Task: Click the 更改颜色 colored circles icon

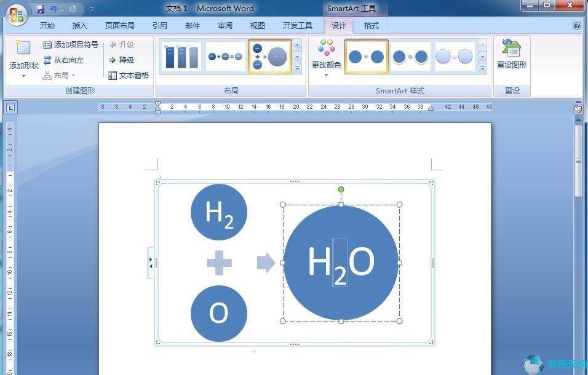Action: [x=326, y=48]
